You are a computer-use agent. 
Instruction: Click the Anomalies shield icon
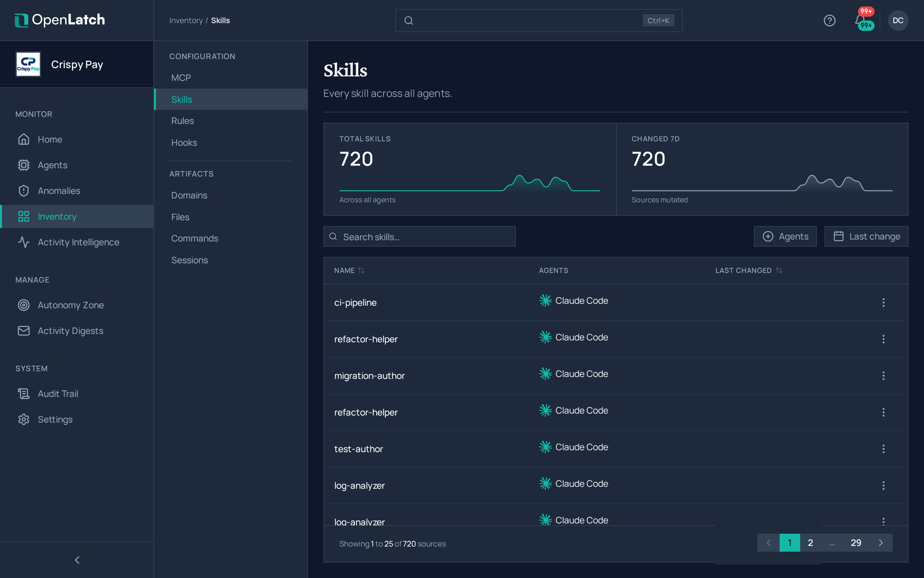click(24, 190)
